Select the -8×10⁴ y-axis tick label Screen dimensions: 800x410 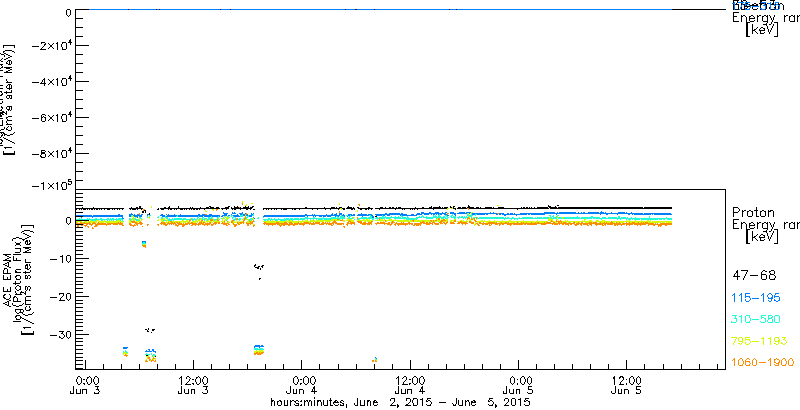click(51, 153)
